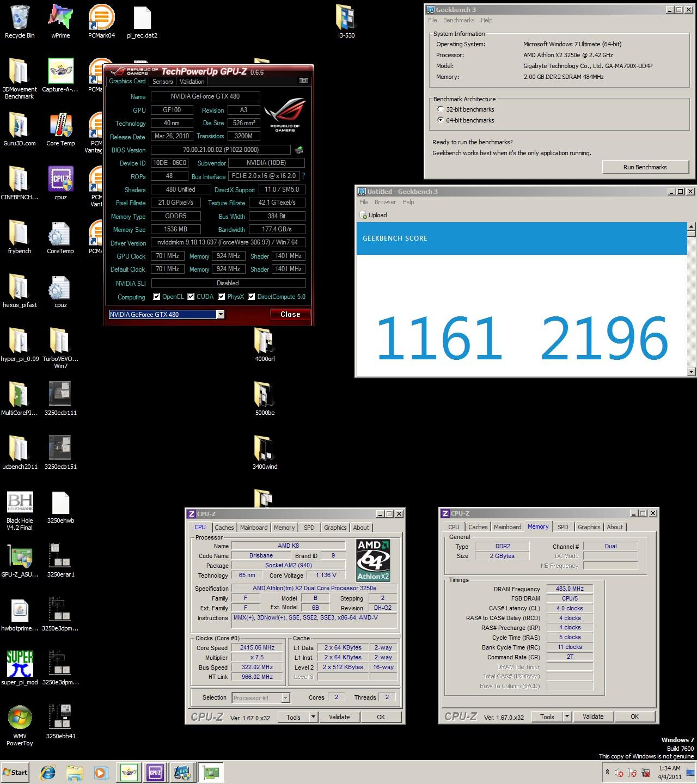Open SPD tab in right CPU-Z window
This screenshot has width=697, height=784.
[x=563, y=527]
